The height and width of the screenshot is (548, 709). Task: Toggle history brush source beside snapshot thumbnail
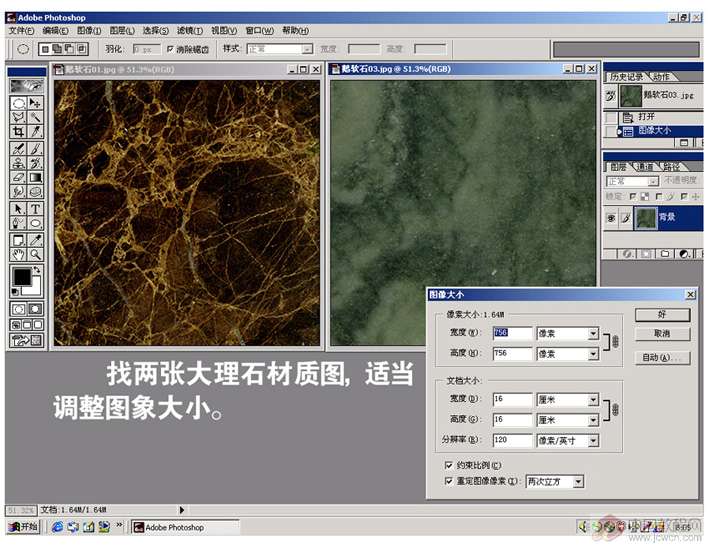click(611, 96)
